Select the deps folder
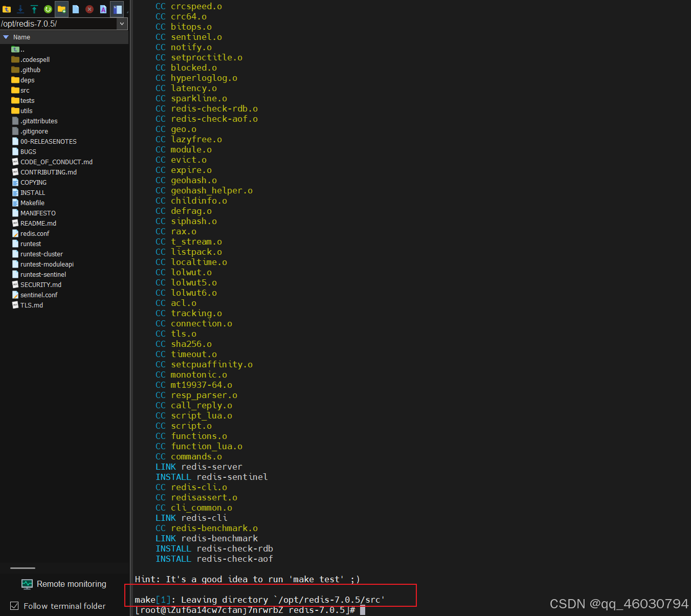Image resolution: width=691 pixels, height=616 pixels. click(23, 80)
